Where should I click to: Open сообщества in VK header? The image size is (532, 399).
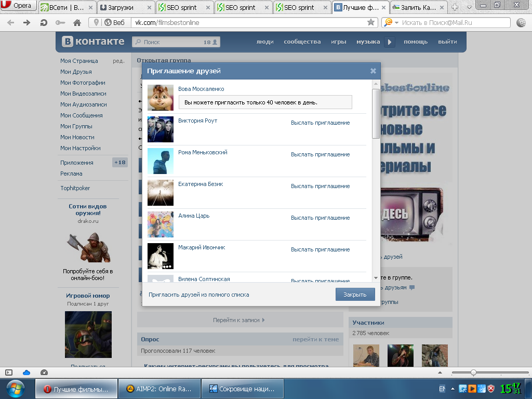click(x=302, y=42)
